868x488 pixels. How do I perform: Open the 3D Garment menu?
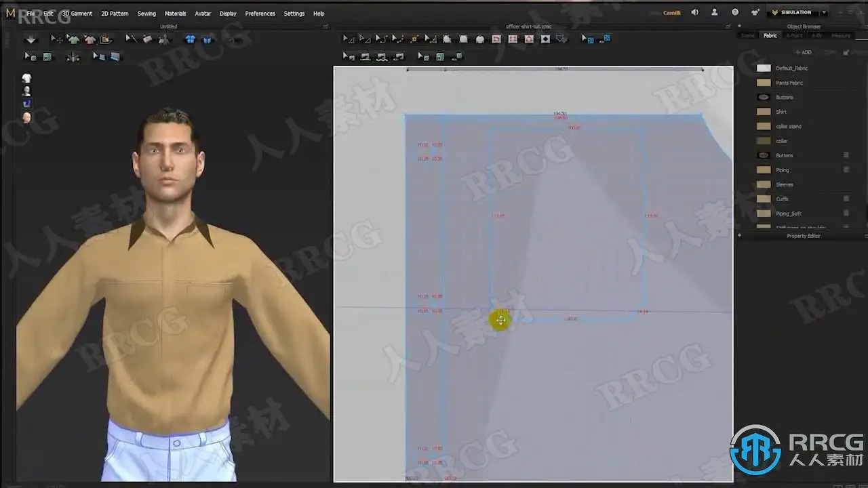pos(77,14)
